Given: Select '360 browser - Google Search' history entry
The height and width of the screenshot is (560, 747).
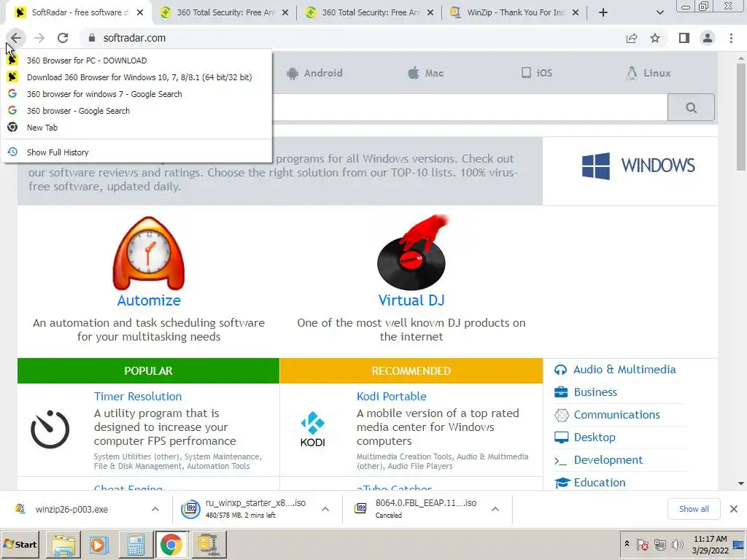Looking at the screenshot, I should pyautogui.click(x=136, y=111).
